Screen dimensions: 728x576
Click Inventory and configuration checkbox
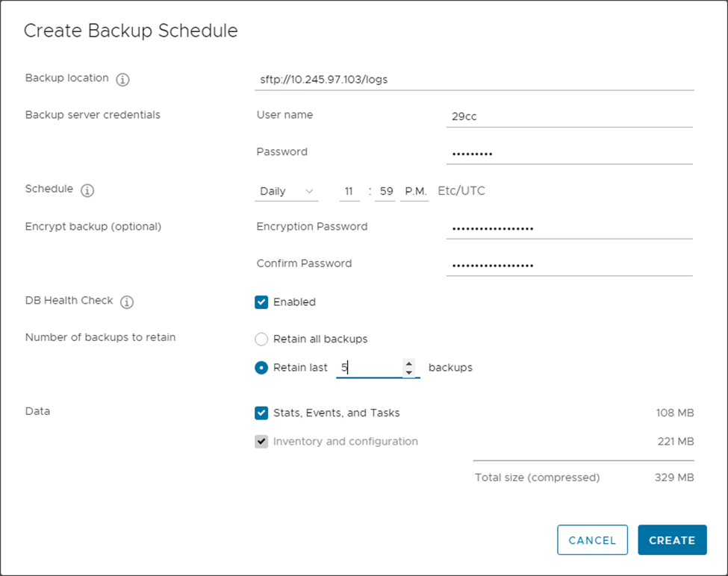click(x=261, y=441)
